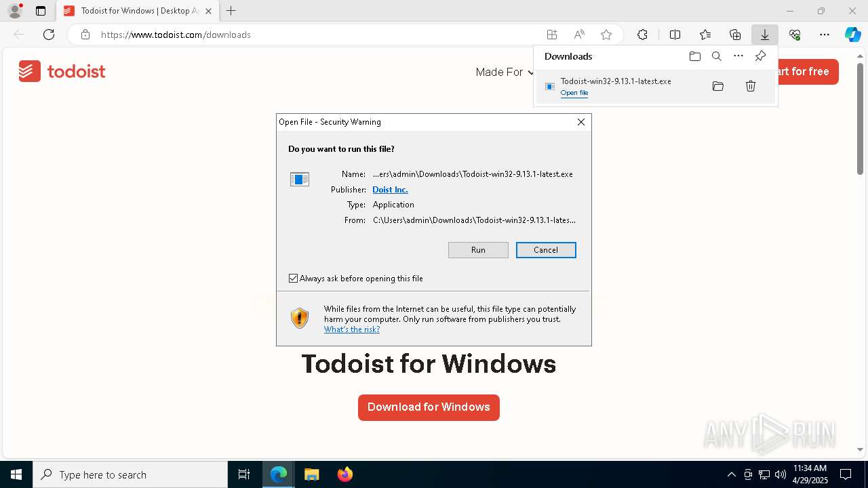The width and height of the screenshot is (868, 488).
Task: Click Cancel in the security warning
Action: tap(546, 250)
